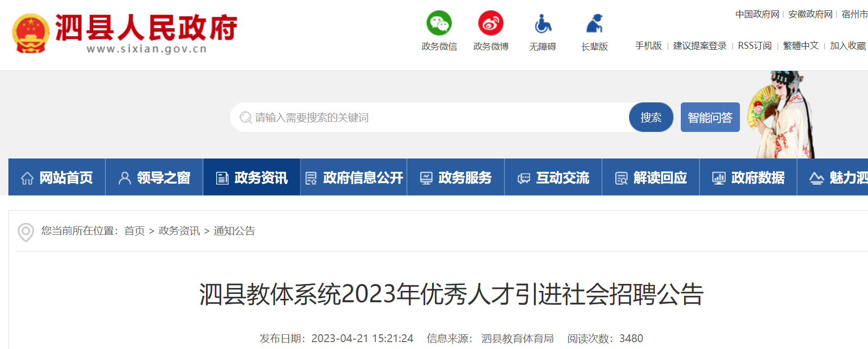The image size is (868, 349).
Task: Enable 无障碍 accessibility mode icon
Action: pos(542,23)
